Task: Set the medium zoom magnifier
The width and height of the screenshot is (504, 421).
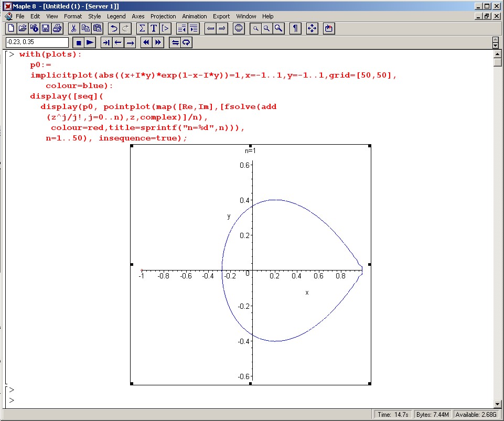Action: [x=267, y=29]
